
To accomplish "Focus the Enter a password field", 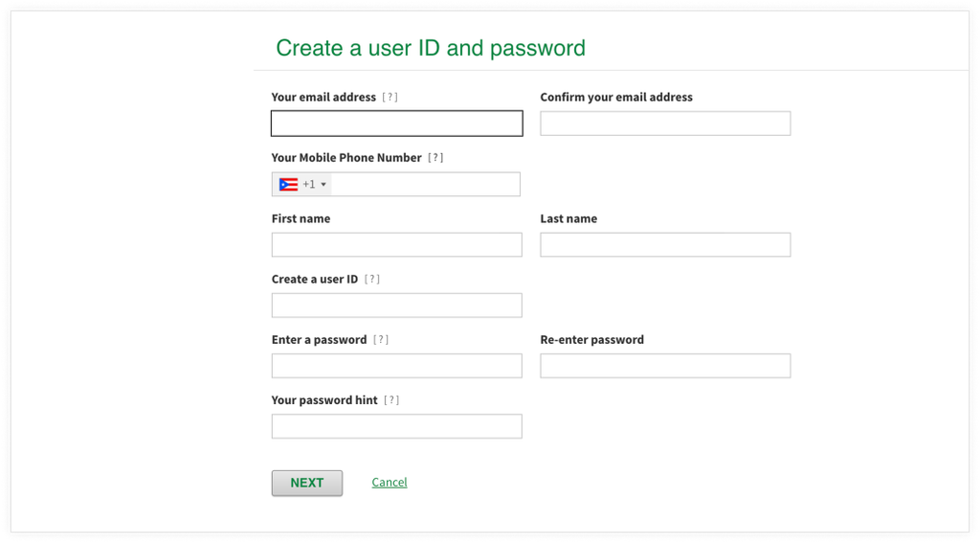I will point(396,366).
